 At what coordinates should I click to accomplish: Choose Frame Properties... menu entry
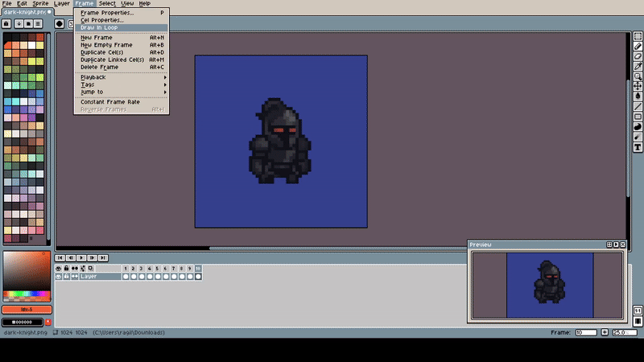click(x=122, y=13)
